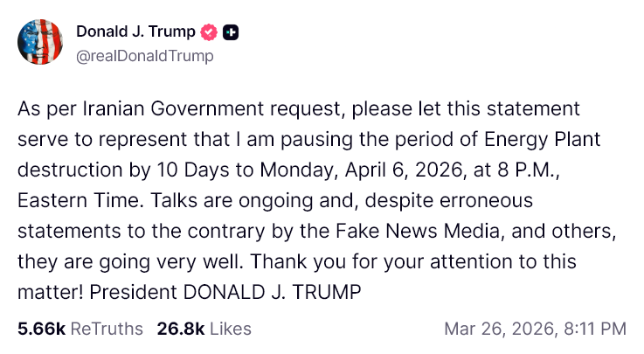This screenshot has width=644, height=354.
Task: Click the "April 6, 2026" date text
Action: click(x=405, y=170)
